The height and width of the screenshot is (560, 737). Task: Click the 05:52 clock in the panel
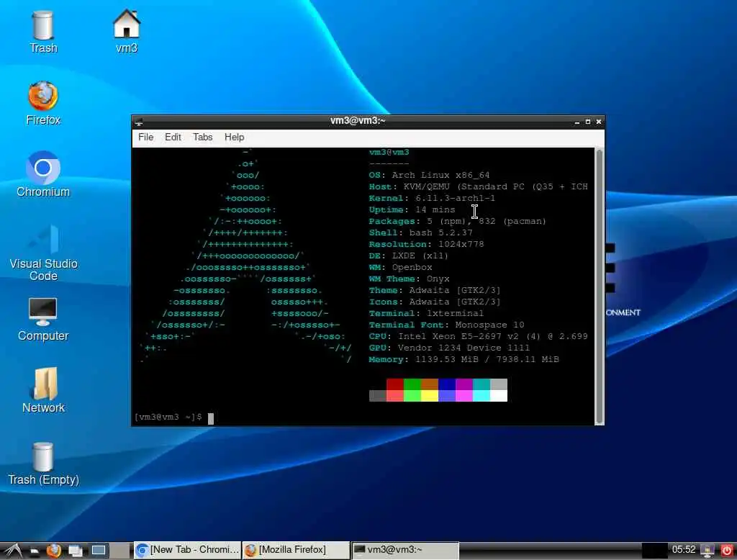tap(684, 550)
